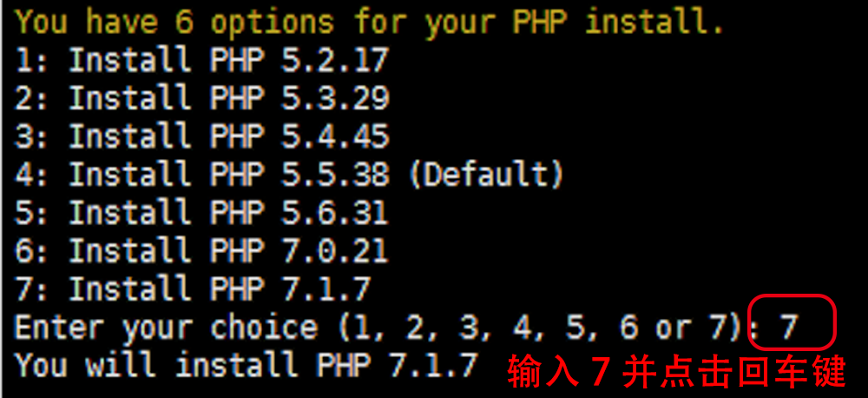Click the typed 7 inside the red box
Image resolution: width=868 pixels, height=398 pixels.
pyautogui.click(x=788, y=328)
